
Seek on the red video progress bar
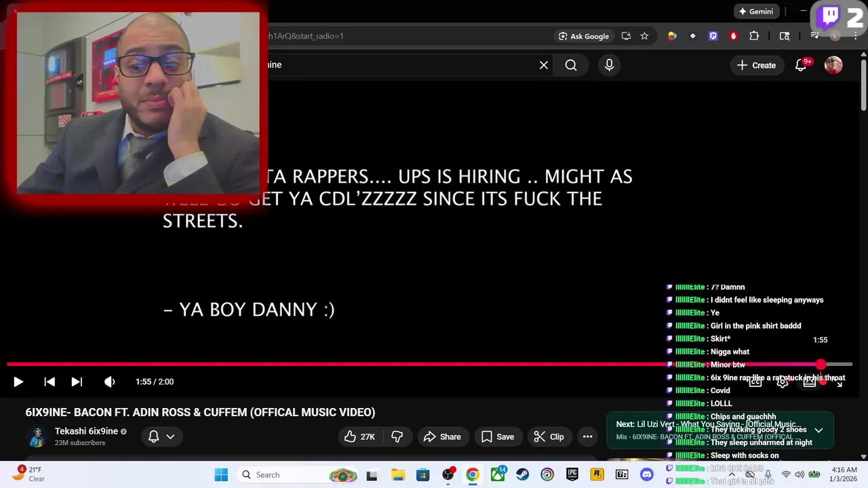click(429, 365)
